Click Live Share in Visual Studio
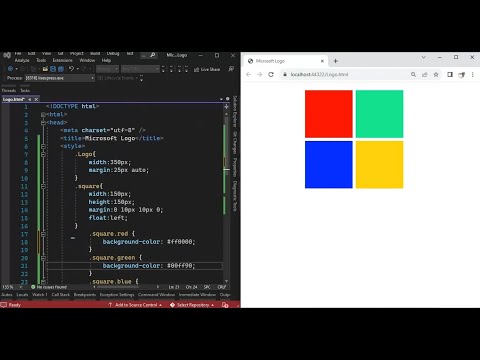This screenshot has width=480, height=360. pyautogui.click(x=207, y=69)
